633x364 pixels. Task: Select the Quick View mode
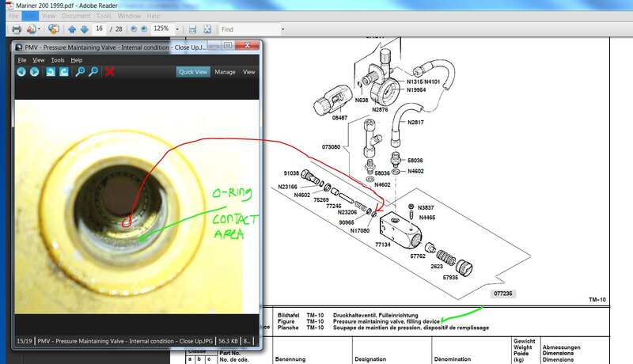(x=193, y=72)
